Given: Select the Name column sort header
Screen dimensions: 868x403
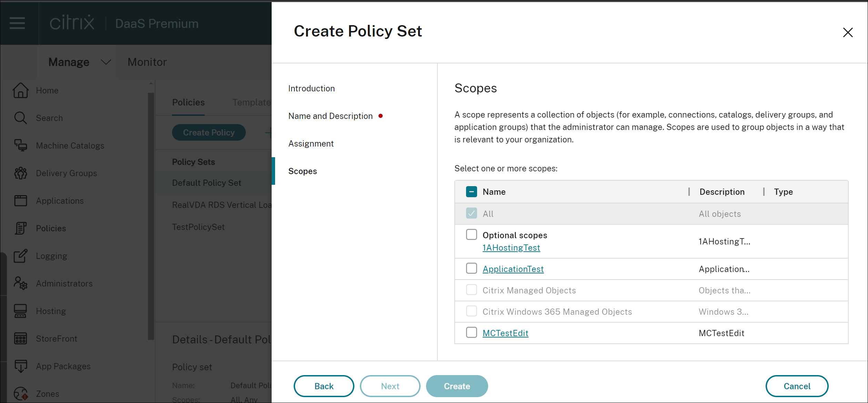Looking at the screenshot, I should tap(494, 192).
